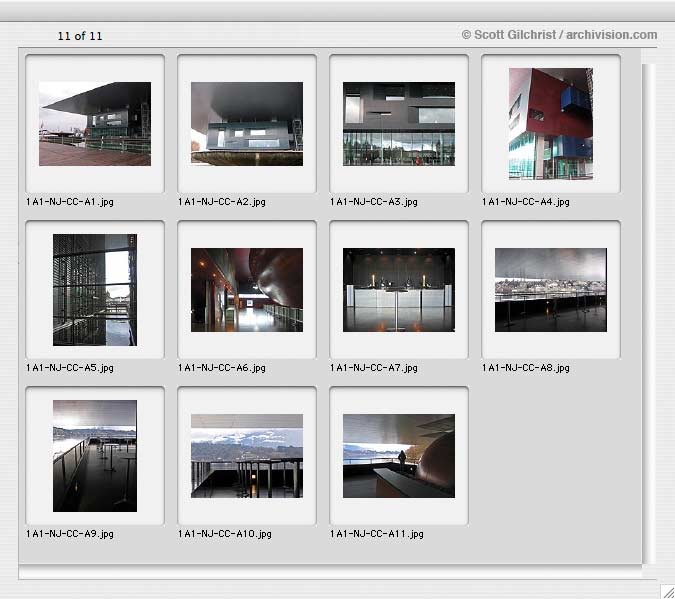Click the file name 1A1-NJ-CC-A5.jpg

pyautogui.click(x=70, y=368)
